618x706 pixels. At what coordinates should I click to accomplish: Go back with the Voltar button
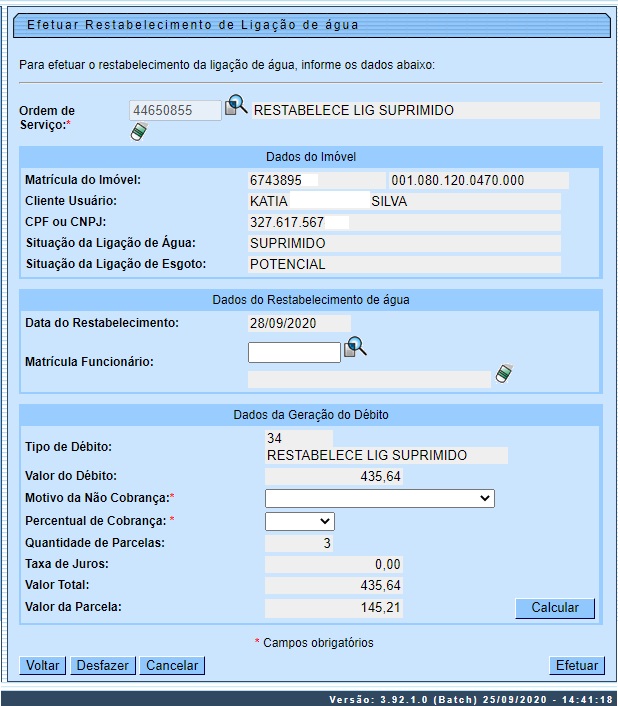(43, 665)
